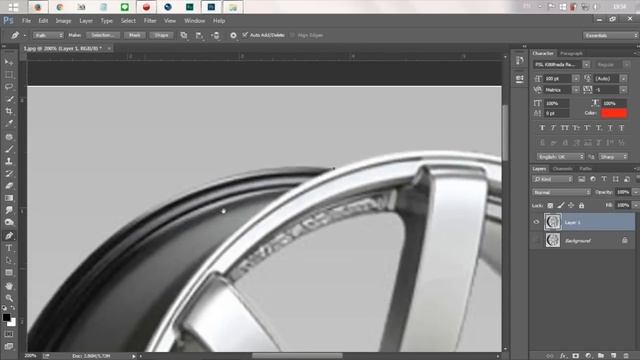The width and height of the screenshot is (640, 360).
Task: Open the Window menu
Action: pos(194,21)
